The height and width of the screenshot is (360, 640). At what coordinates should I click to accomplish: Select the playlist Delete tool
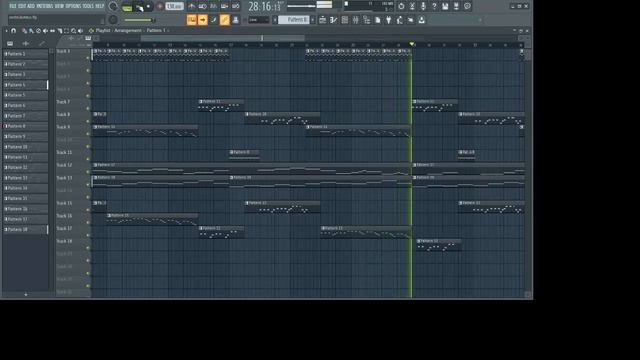coord(38,31)
